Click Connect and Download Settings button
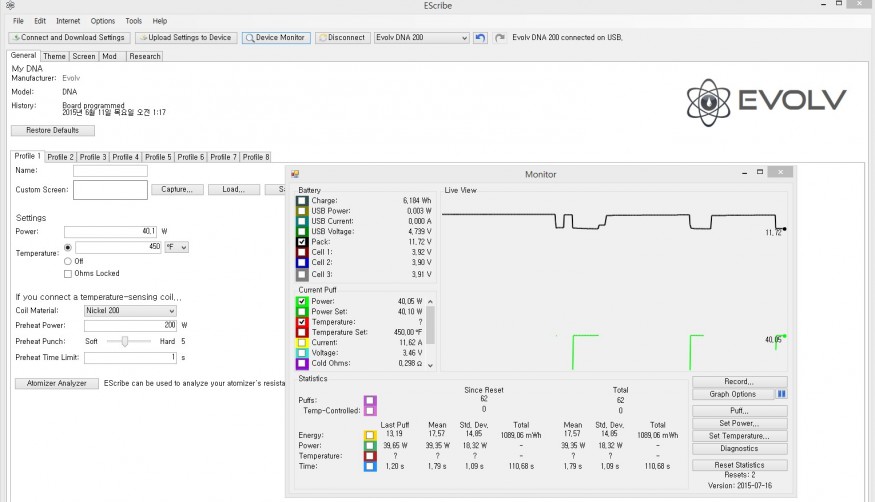This screenshot has width=875, height=502. pyautogui.click(x=70, y=38)
